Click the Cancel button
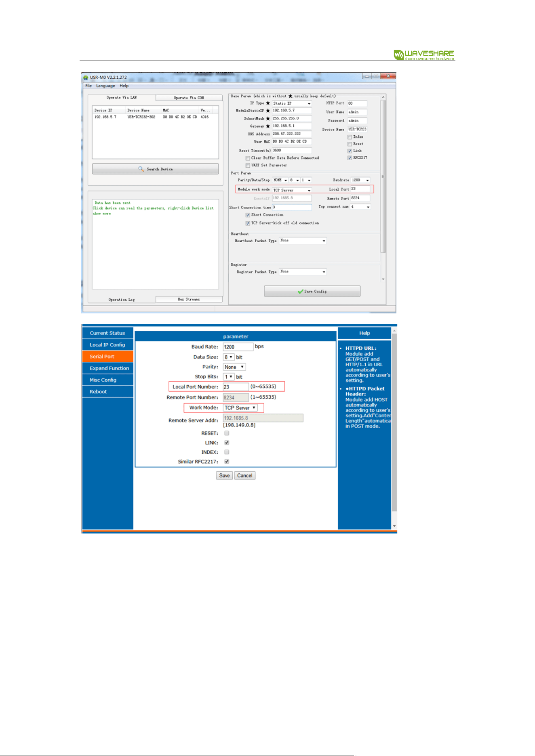Viewport: 535px width, 756px height. click(245, 476)
